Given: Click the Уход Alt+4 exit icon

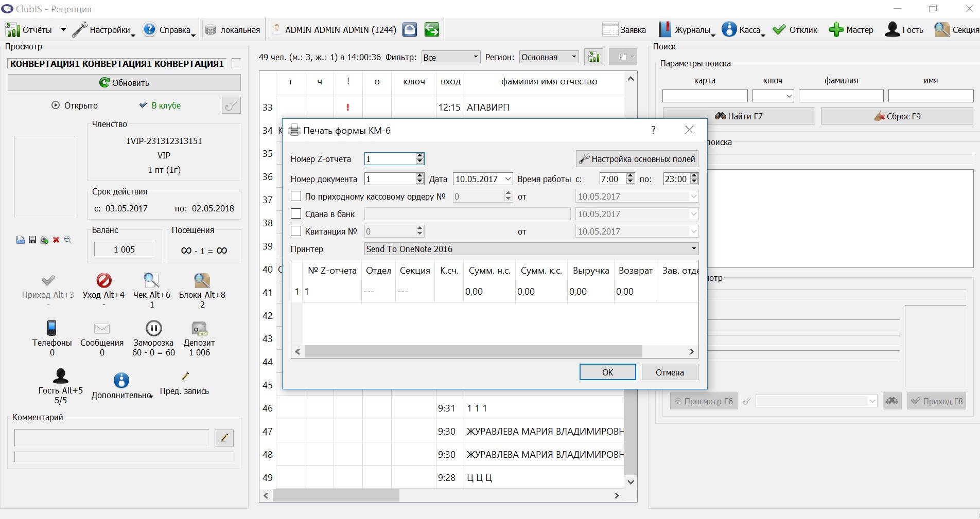Looking at the screenshot, I should 104,280.
